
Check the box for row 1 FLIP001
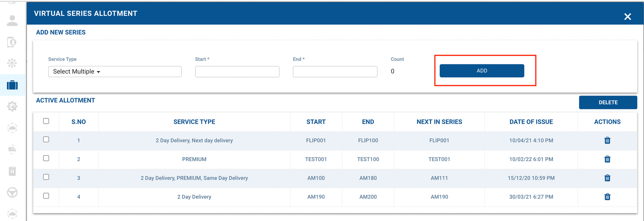[x=46, y=140]
